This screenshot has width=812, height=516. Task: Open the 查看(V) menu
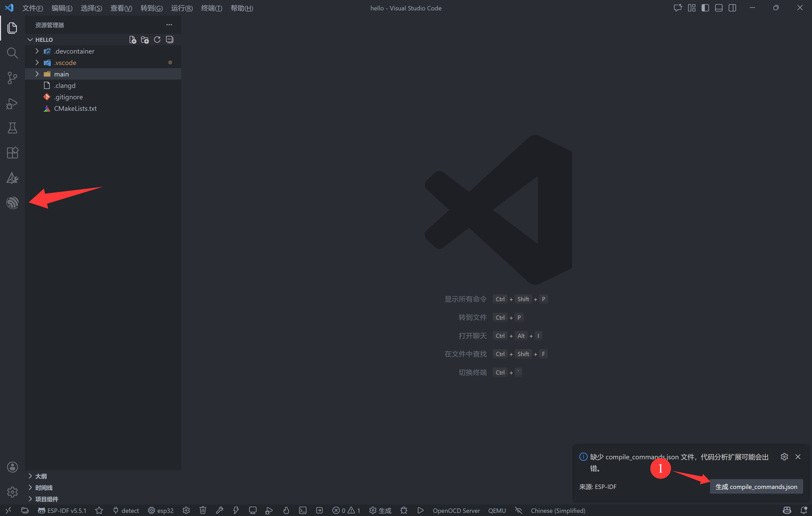point(121,8)
